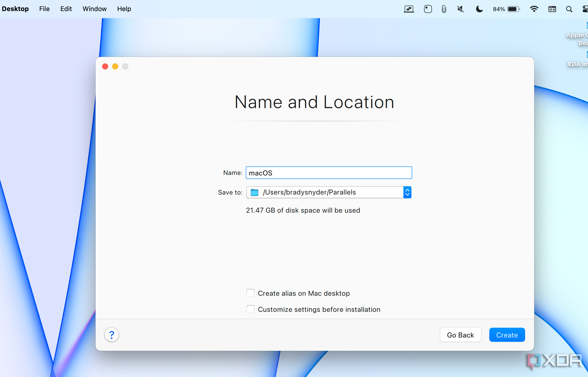Open the battery status at 84%

[506, 9]
